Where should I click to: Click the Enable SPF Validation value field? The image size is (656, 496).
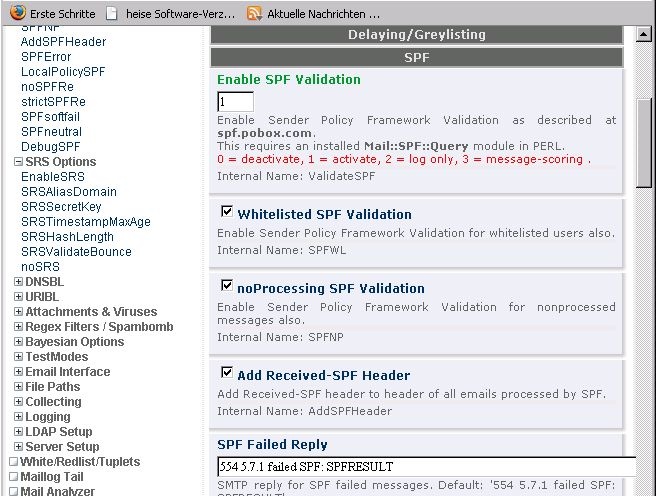(x=235, y=102)
